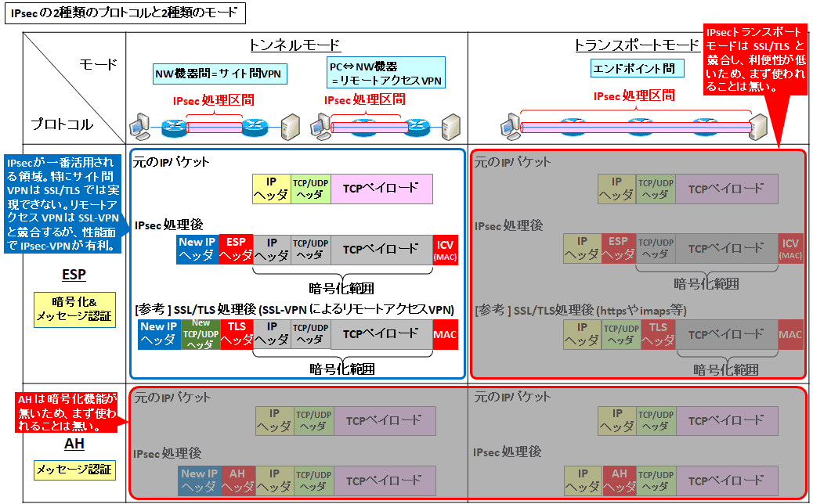Click the underlined ESP protocol label

[73, 275]
